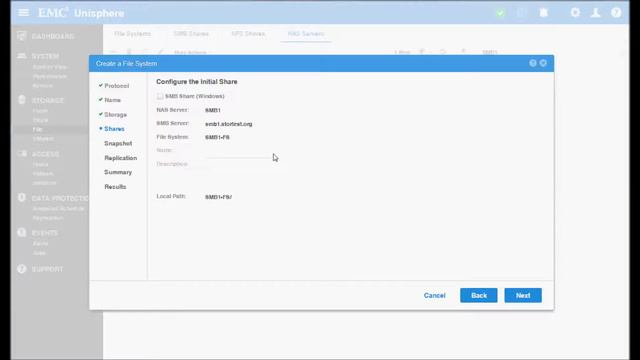Open Storage section in the sidebar
Screen dimensions: 640x360
click(48, 100)
